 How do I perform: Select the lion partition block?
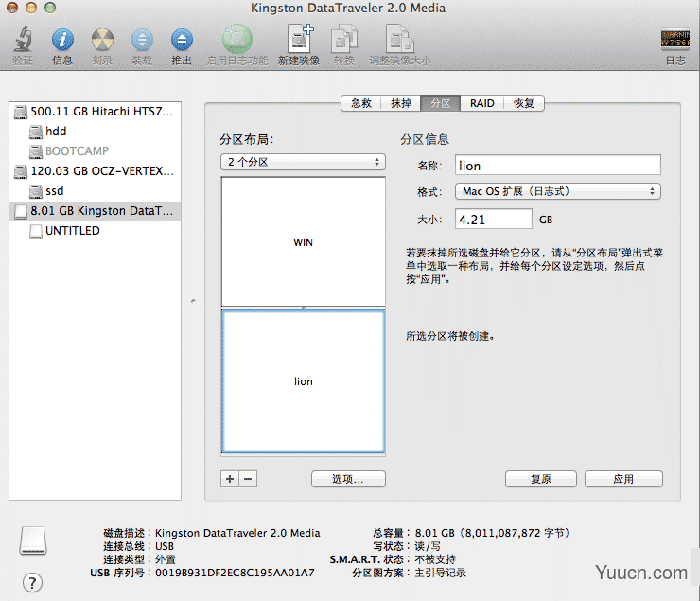(x=303, y=381)
